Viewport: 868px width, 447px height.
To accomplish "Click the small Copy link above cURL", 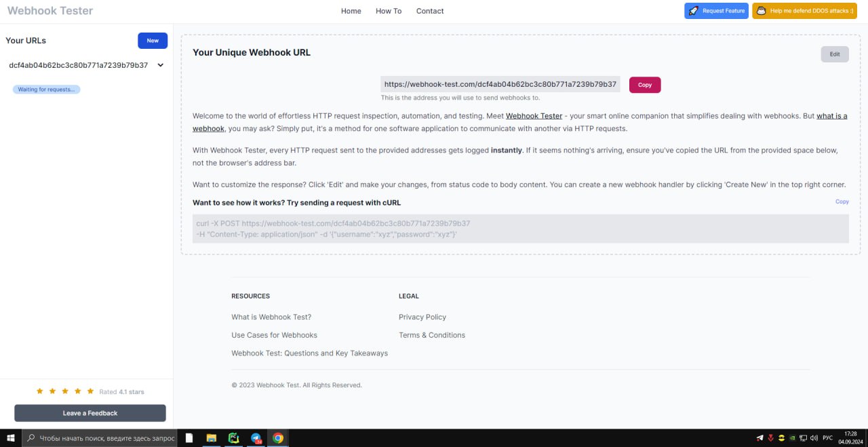I will [842, 201].
